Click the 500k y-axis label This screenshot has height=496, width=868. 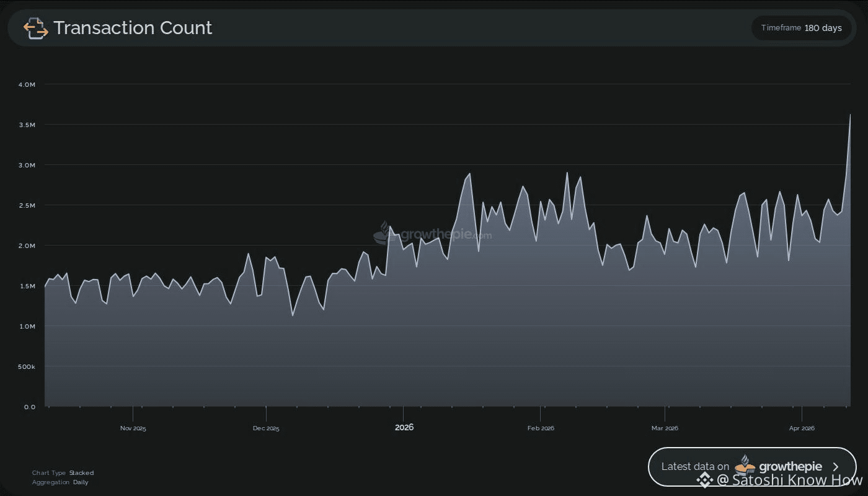[x=27, y=366]
